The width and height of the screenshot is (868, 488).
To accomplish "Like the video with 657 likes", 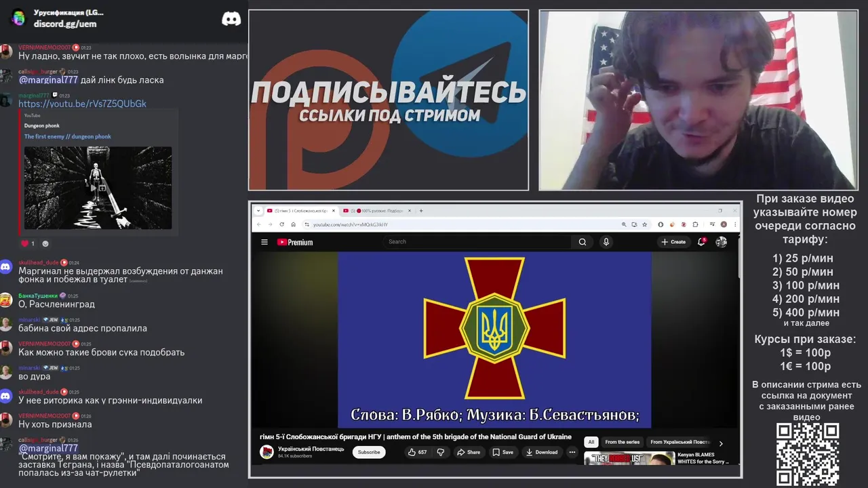I will point(417,452).
